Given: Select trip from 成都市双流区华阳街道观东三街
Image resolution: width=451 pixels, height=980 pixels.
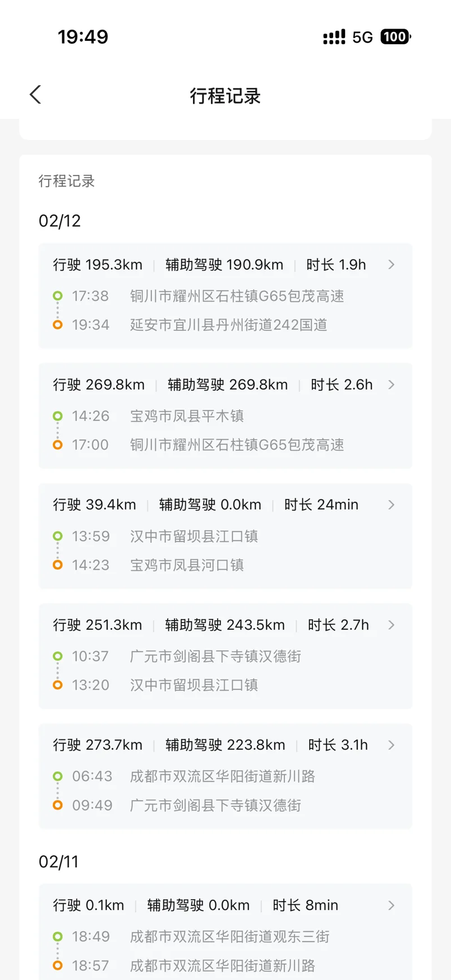Looking at the screenshot, I should [x=229, y=937].
